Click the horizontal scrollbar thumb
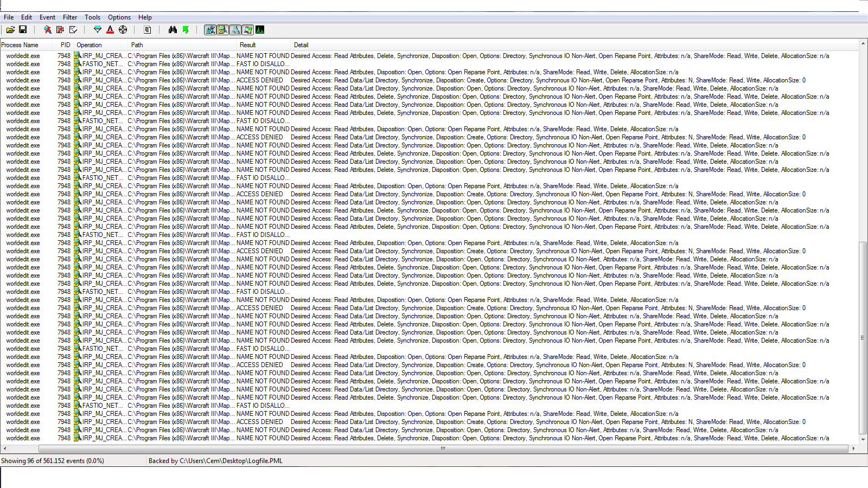The height and width of the screenshot is (488, 868). point(443,449)
